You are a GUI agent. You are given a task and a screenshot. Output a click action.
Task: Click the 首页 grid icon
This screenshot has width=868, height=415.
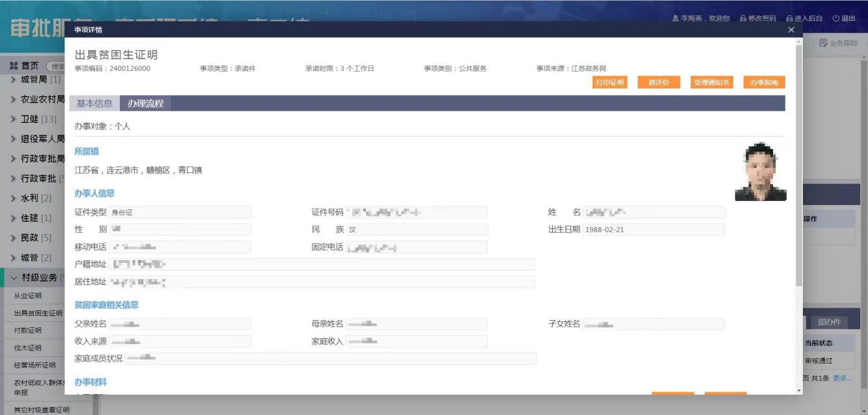[x=14, y=66]
